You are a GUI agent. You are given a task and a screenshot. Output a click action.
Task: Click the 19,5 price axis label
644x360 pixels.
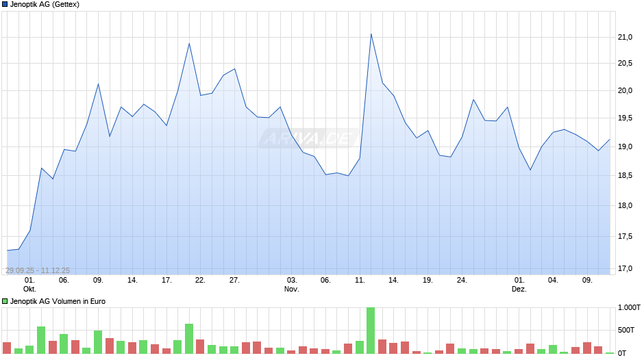pyautogui.click(x=625, y=118)
